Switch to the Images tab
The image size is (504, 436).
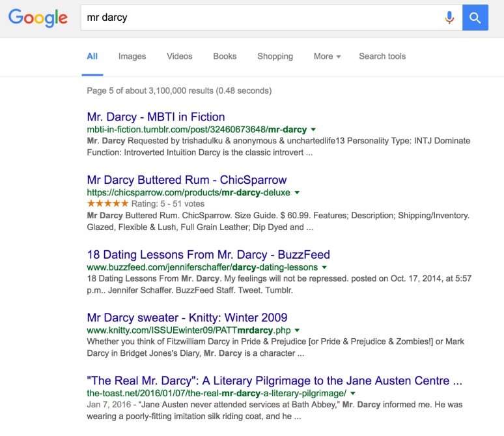132,56
